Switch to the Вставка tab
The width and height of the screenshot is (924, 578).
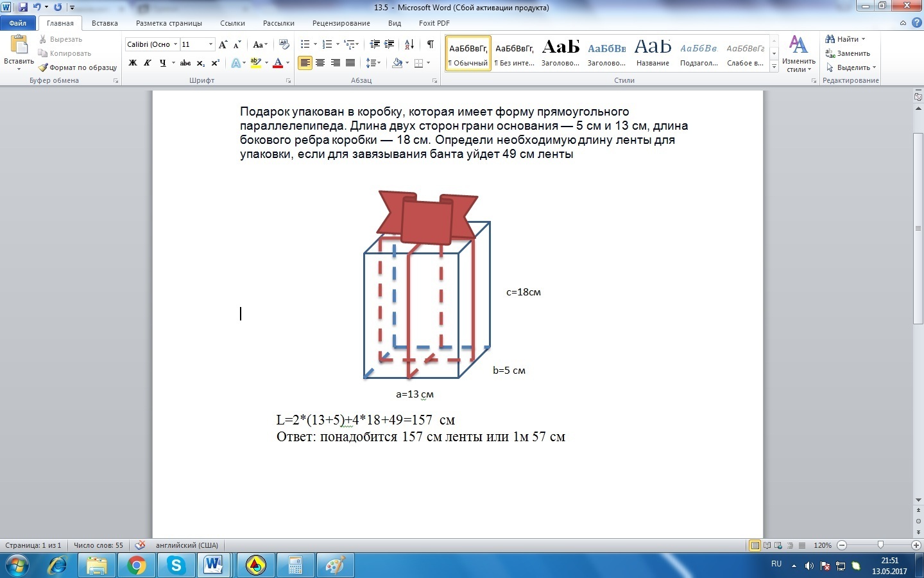[105, 23]
